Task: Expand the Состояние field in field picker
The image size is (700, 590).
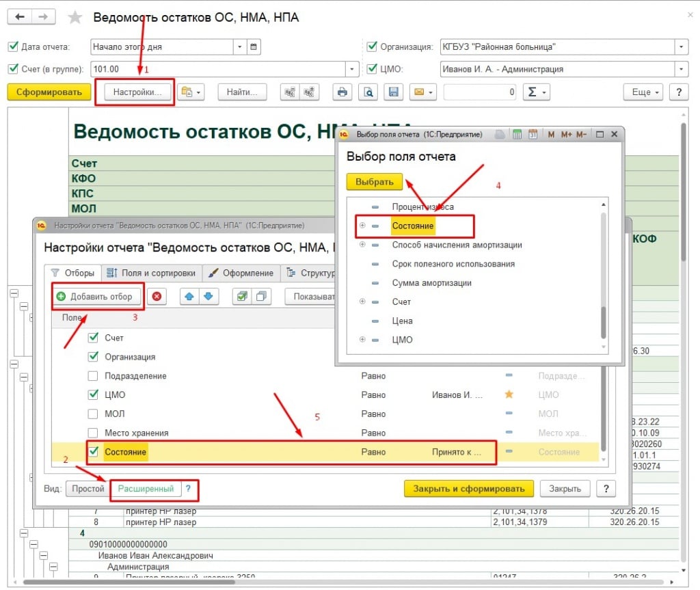Action: [362, 226]
